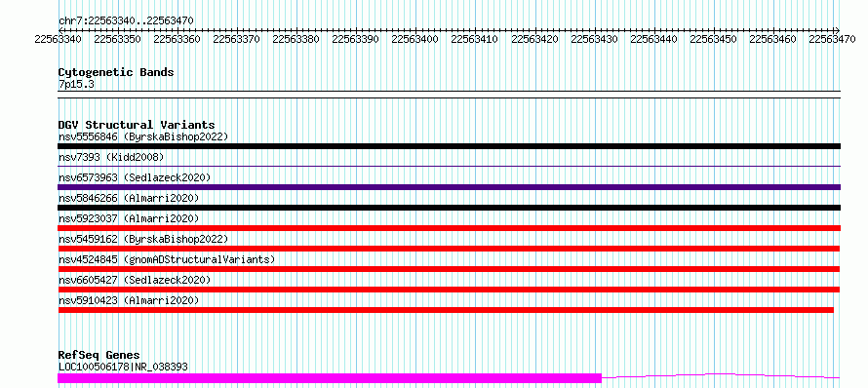Select the black nsv5846266 variant bar

click(449, 208)
